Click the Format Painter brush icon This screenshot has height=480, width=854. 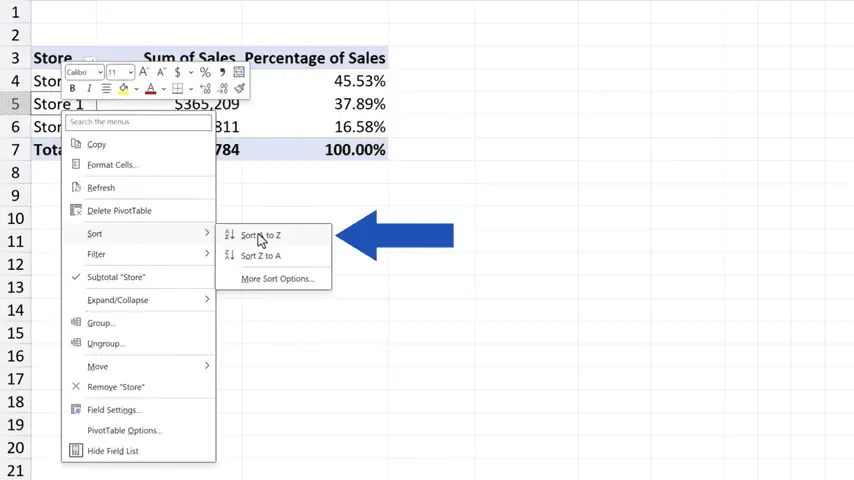click(x=239, y=89)
